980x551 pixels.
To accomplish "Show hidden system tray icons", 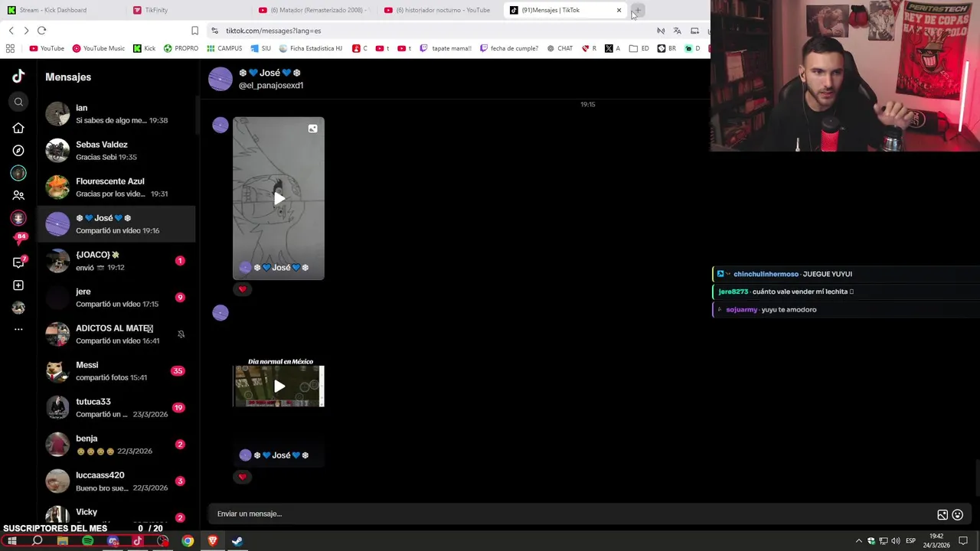I will pyautogui.click(x=858, y=541).
